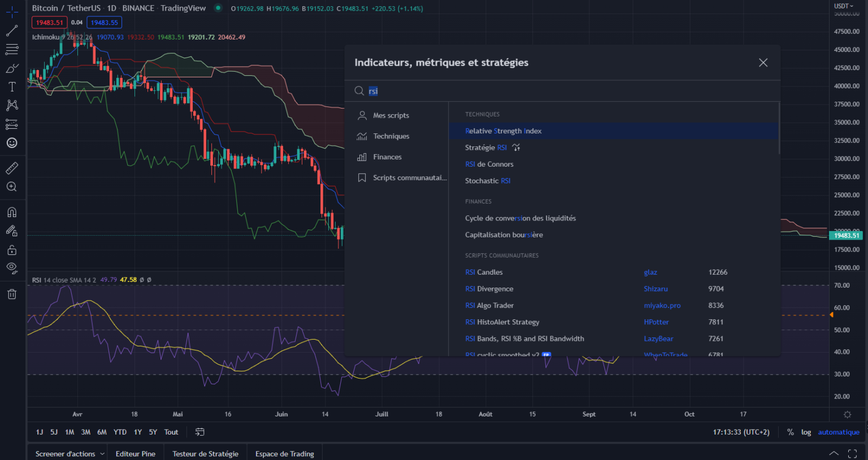Open the USDT currency dropdown
Image resolution: width=868 pixels, height=460 pixels.
point(843,6)
